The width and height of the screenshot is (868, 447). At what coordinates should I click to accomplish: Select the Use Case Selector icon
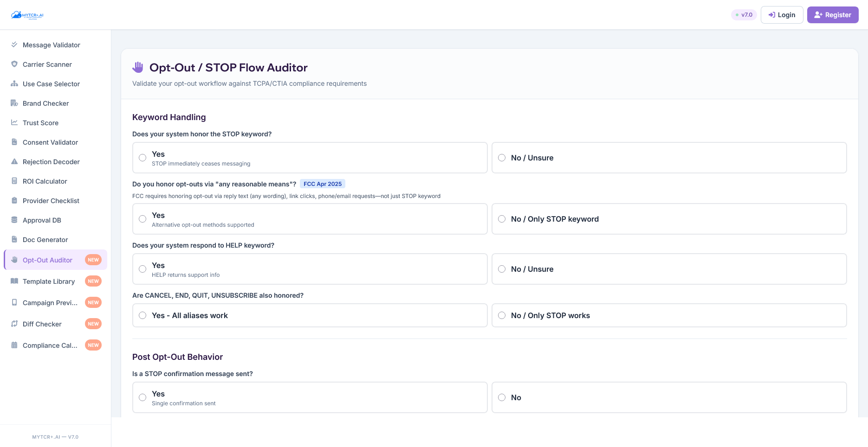[x=14, y=83]
